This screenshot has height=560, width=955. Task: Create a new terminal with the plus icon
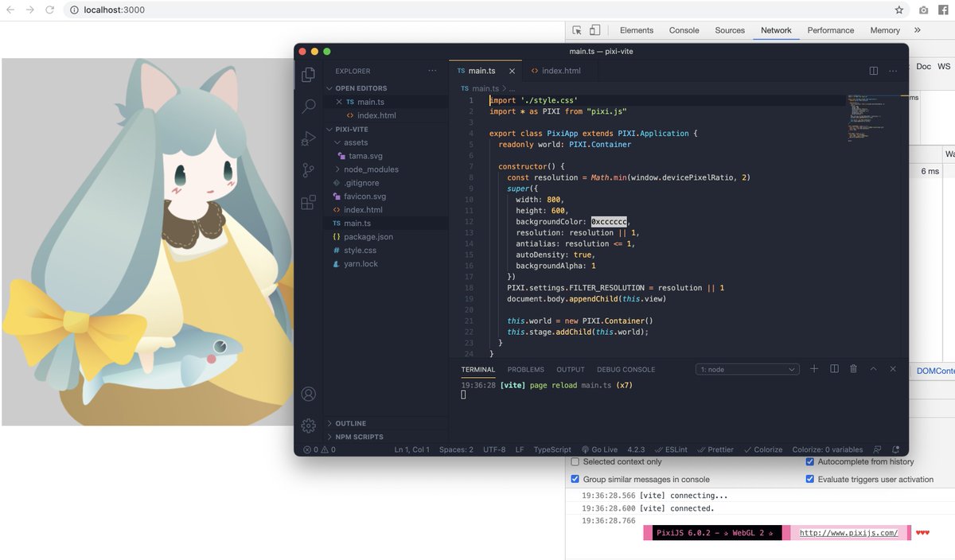(x=813, y=368)
